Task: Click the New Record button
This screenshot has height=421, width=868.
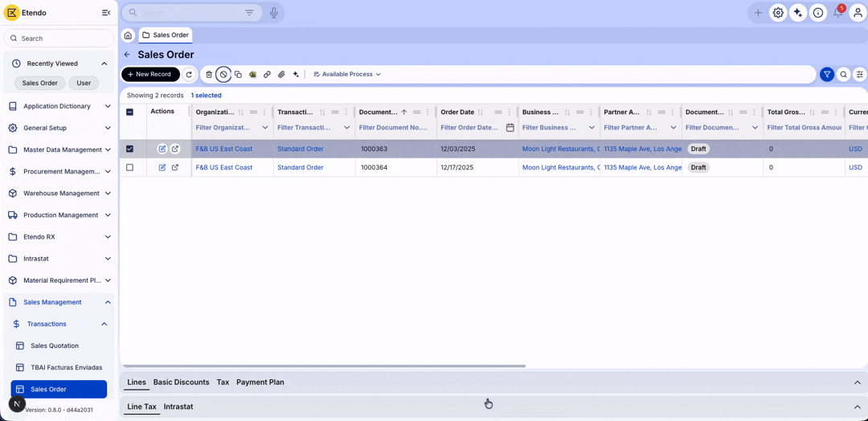Action: point(150,75)
